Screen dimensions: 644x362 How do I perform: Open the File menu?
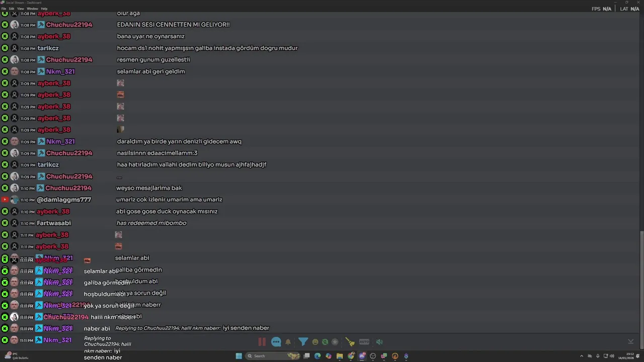click(x=4, y=9)
